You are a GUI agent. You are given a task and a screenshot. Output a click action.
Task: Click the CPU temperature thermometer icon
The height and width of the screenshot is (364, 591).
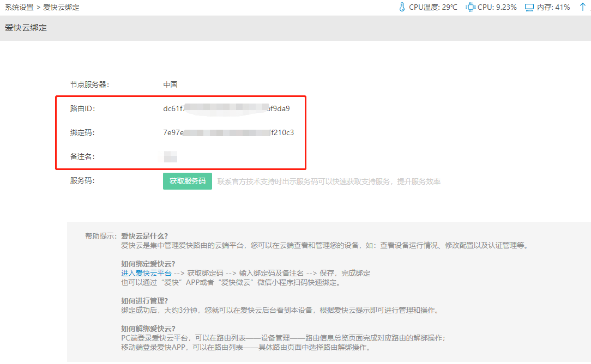[402, 7]
